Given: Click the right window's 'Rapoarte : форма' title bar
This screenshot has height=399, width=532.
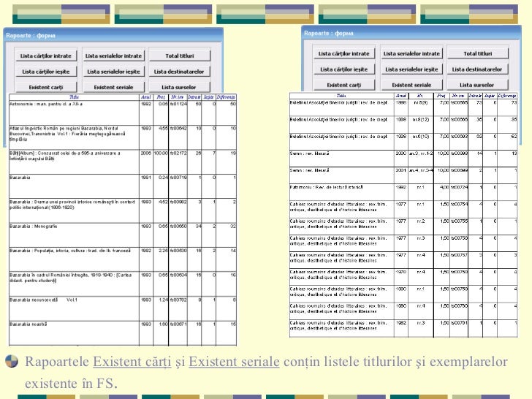Looking at the screenshot, I should pyautogui.click(x=411, y=33).
